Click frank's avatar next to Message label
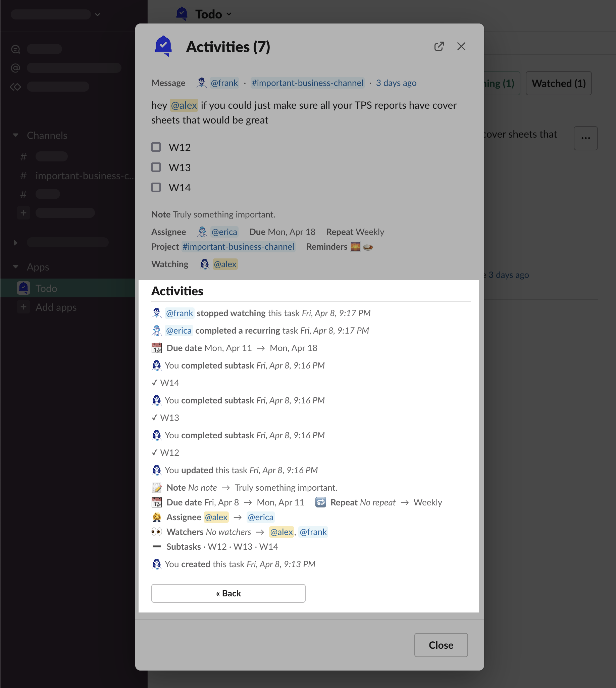Screen dimensions: 616x688 [x=201, y=83]
